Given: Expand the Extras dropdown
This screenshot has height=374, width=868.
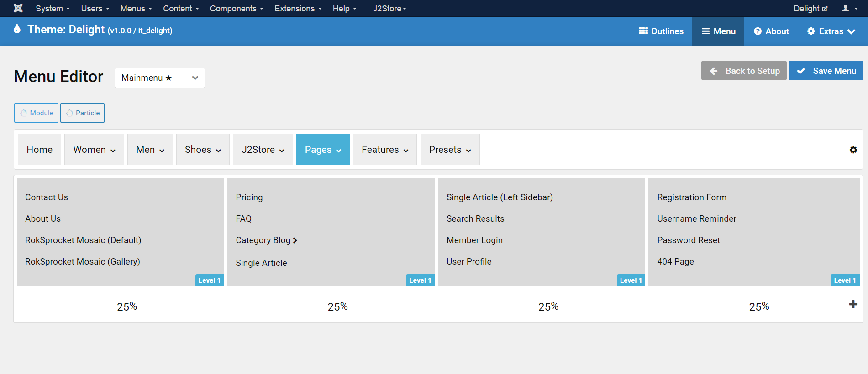Looking at the screenshot, I should click(x=831, y=31).
